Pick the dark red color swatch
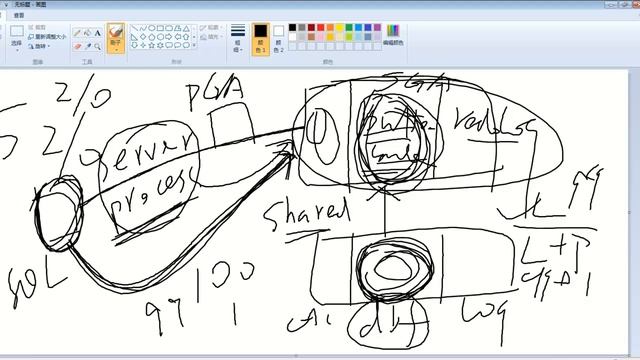The height and width of the screenshot is (360, 640). 311,27
